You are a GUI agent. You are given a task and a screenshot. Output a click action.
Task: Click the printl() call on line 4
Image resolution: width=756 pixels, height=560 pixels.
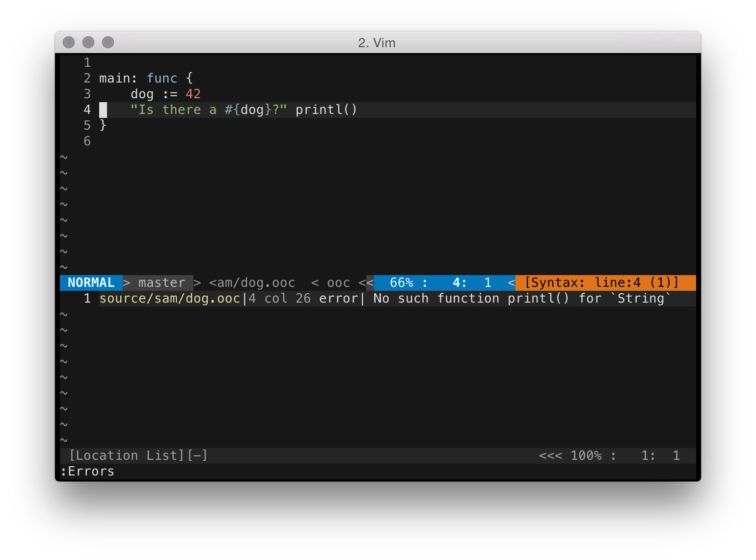326,110
